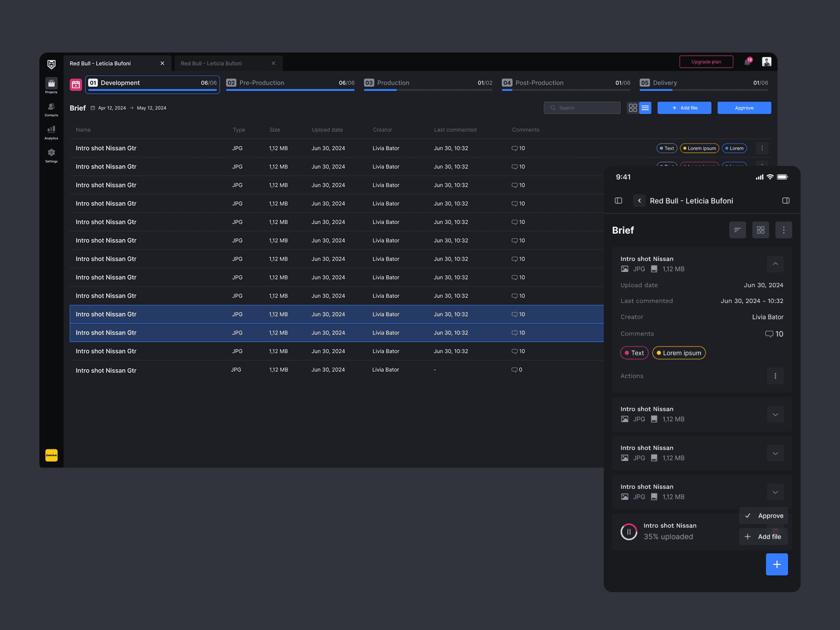
Task: Open the 03 Production stage tab
Action: click(x=428, y=84)
